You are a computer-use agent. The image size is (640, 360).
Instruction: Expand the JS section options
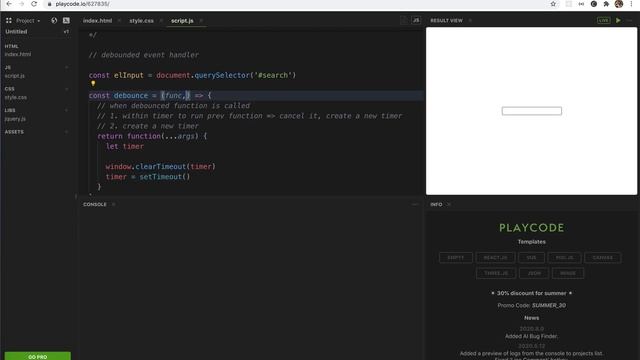point(67,67)
